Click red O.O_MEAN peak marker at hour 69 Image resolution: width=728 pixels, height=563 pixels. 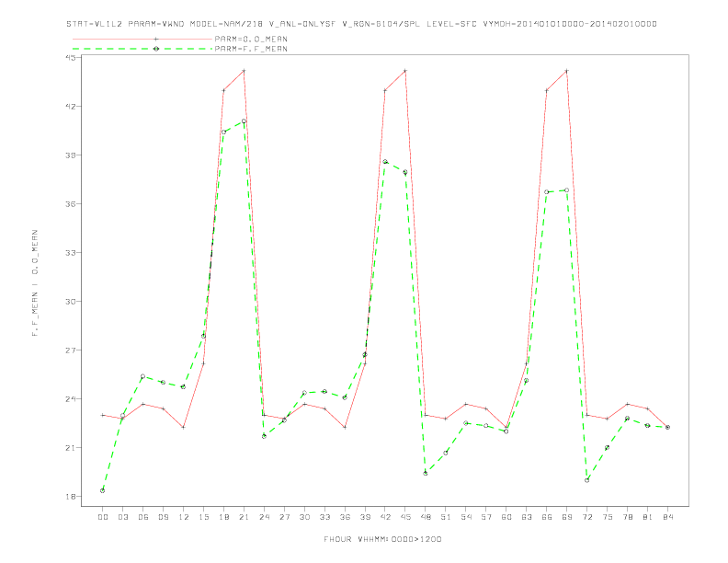(567, 71)
